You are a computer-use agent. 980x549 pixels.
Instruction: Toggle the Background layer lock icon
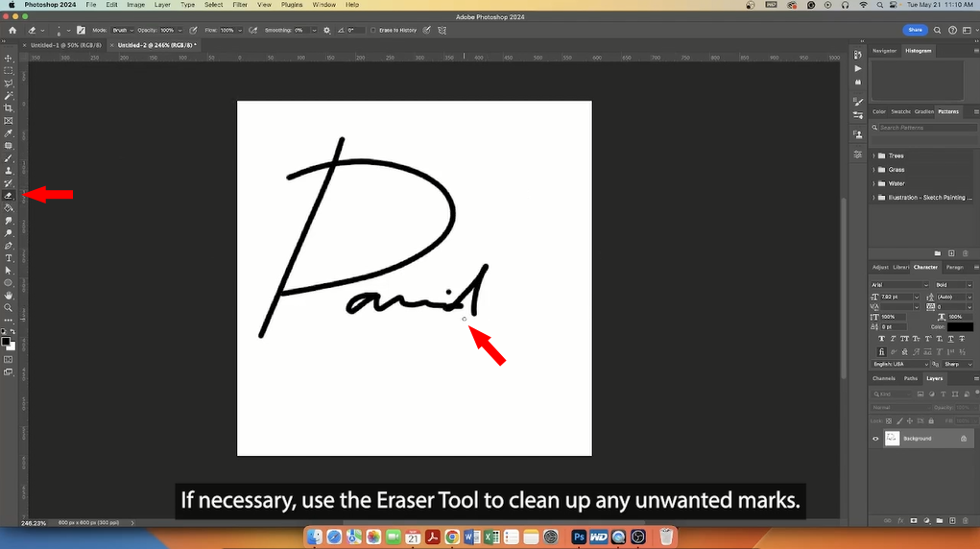(x=963, y=439)
